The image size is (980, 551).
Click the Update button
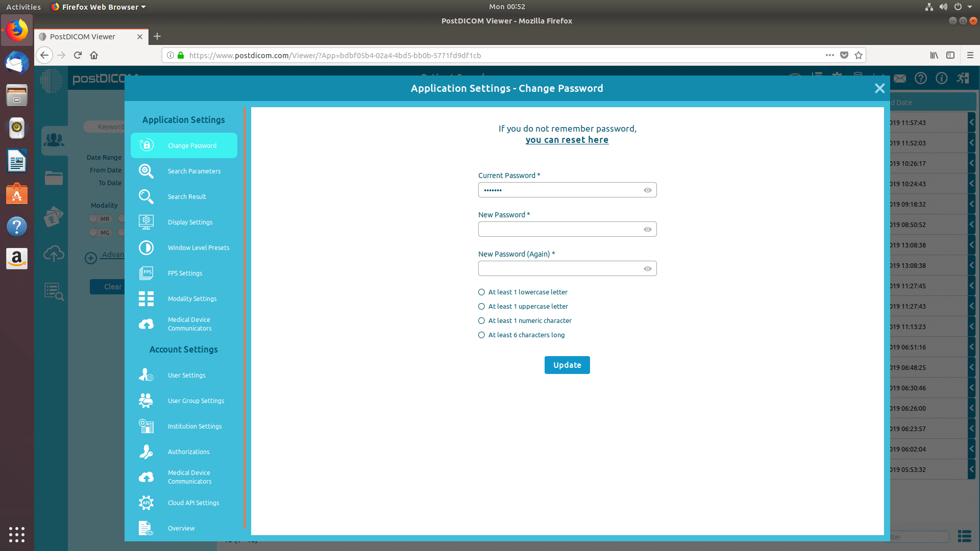567,364
